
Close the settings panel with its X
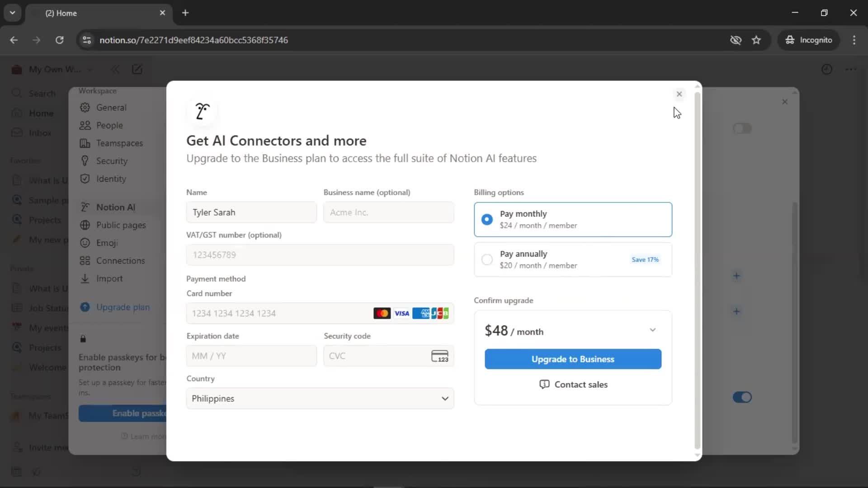click(x=785, y=102)
